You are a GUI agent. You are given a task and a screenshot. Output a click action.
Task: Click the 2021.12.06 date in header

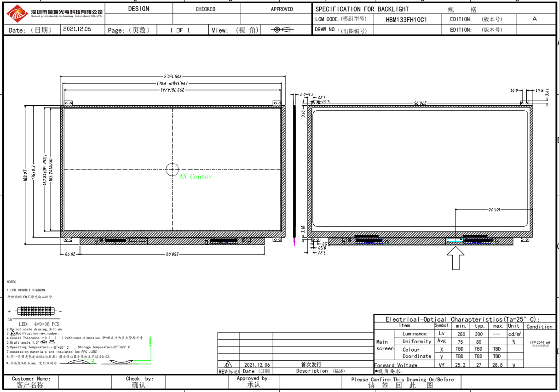pyautogui.click(x=77, y=29)
